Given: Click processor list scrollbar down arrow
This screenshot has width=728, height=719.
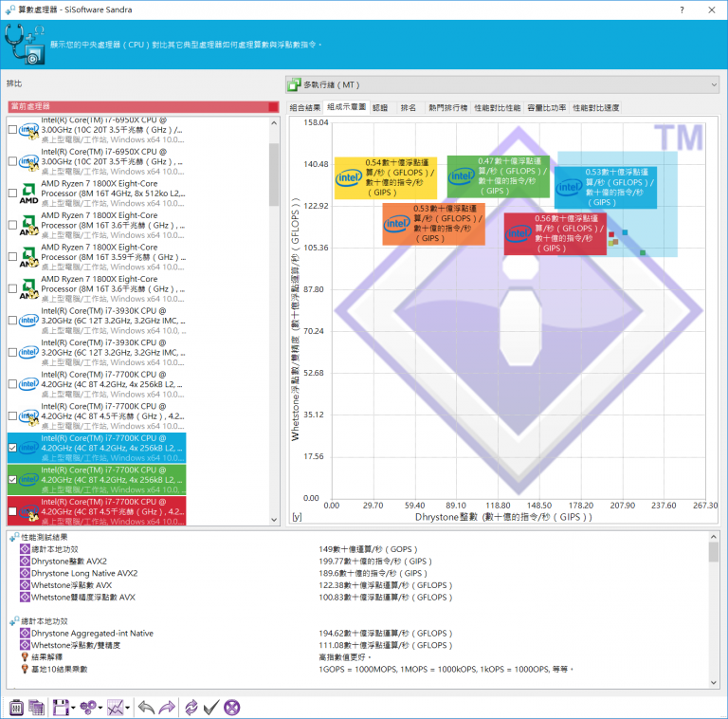Looking at the screenshot, I should click(x=274, y=520).
